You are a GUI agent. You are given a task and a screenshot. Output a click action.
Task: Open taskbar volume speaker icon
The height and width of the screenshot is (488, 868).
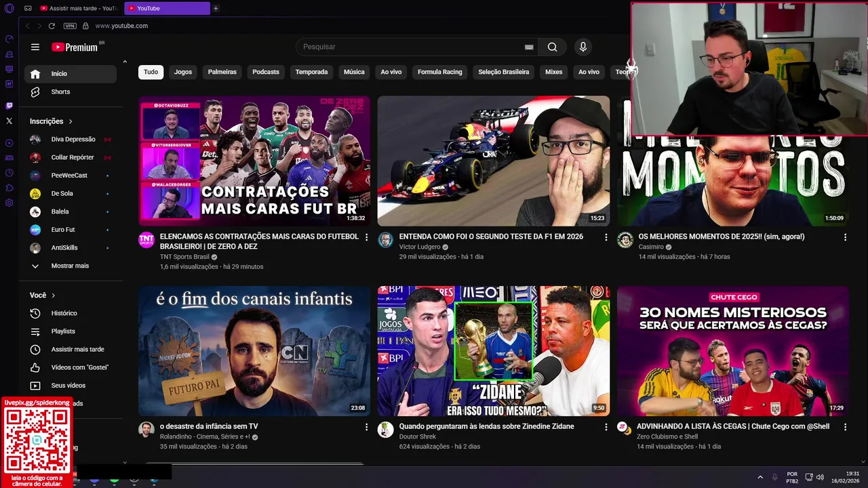820,477
